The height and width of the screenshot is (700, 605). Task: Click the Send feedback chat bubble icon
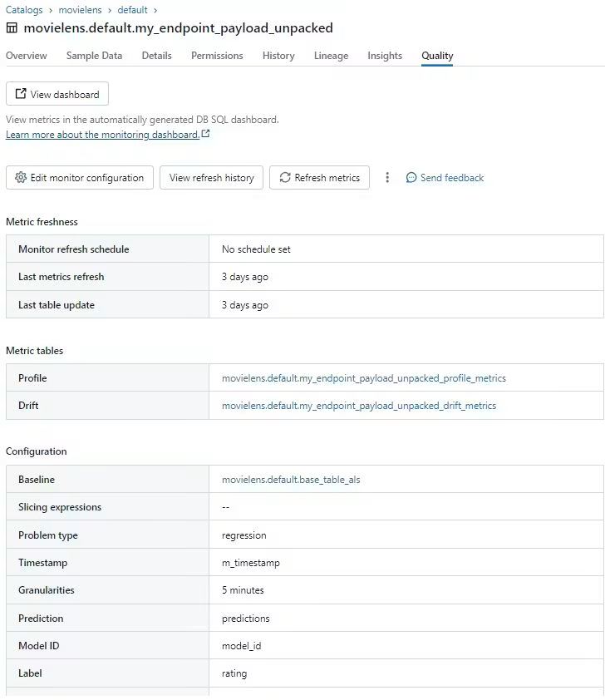coord(411,178)
